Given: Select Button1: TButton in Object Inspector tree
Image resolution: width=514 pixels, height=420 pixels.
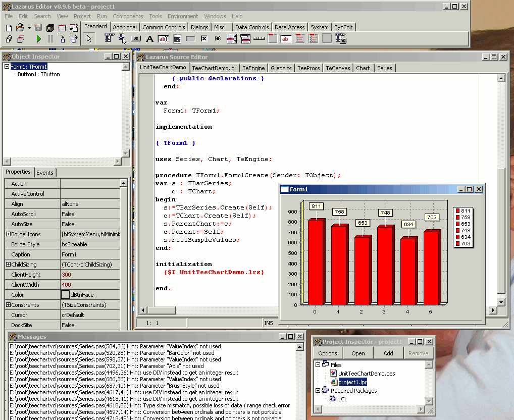Looking at the screenshot, I should point(38,74).
